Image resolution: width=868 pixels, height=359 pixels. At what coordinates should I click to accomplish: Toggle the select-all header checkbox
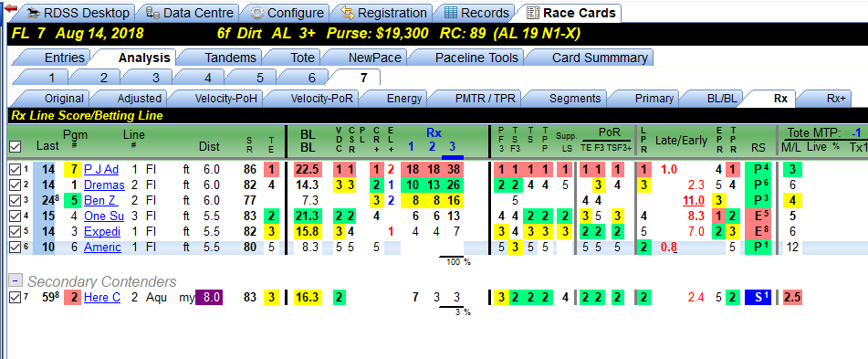tap(16, 147)
